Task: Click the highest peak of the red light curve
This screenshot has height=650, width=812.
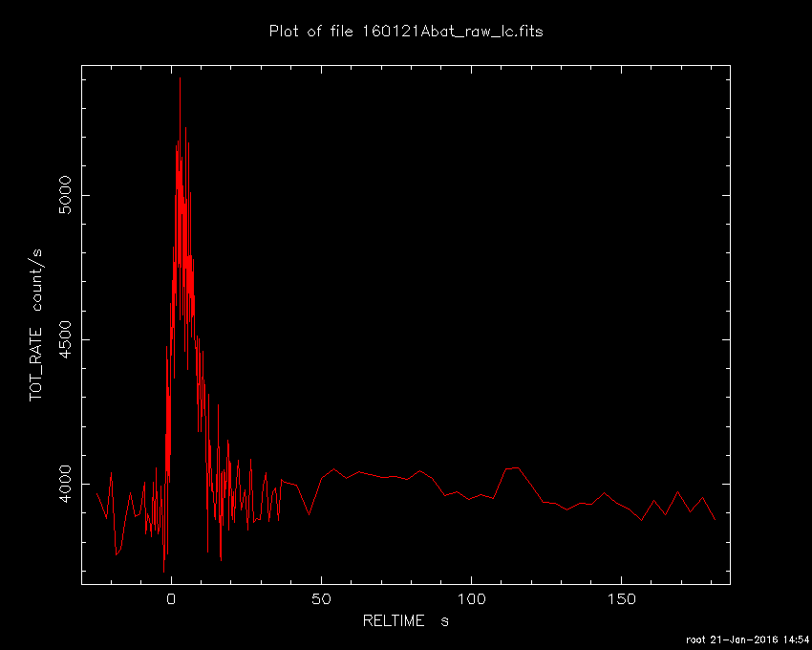Action: click(180, 79)
